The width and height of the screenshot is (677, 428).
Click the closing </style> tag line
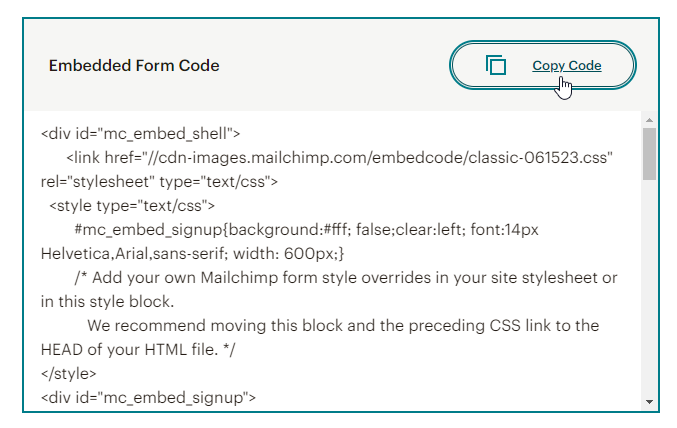point(69,373)
